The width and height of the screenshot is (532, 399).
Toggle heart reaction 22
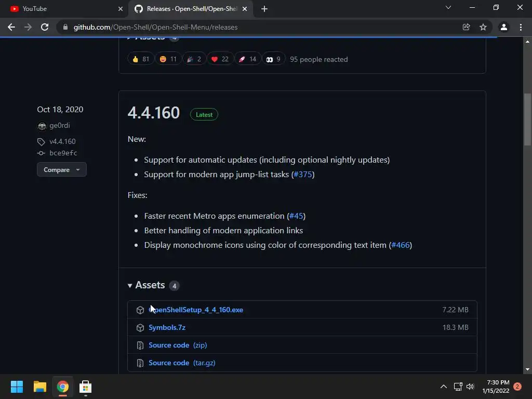point(220,59)
